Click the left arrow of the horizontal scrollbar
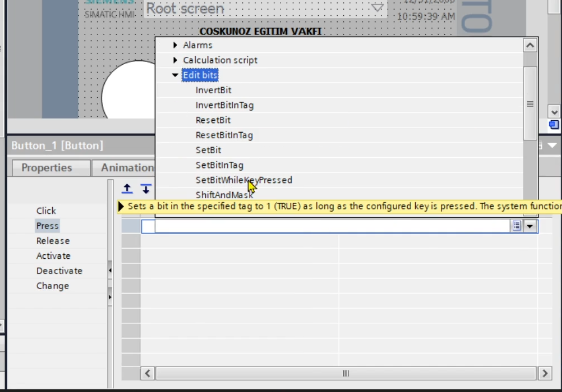The image size is (562, 392). (148, 373)
